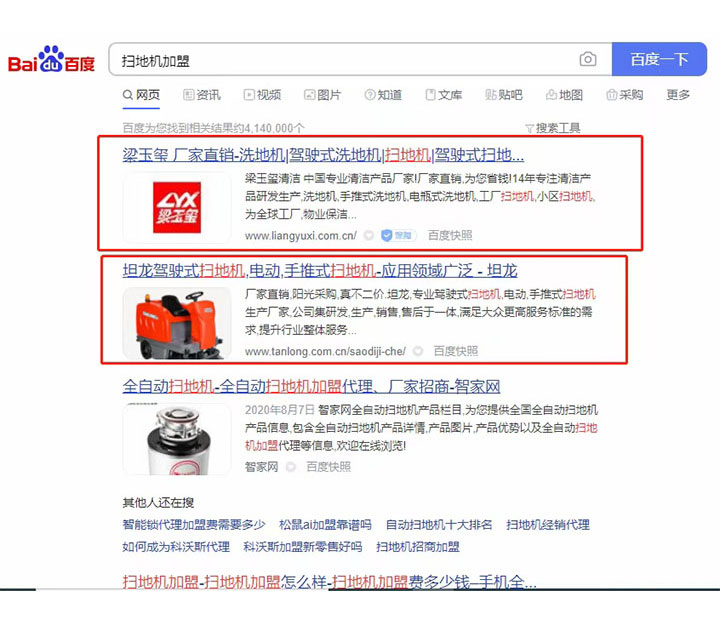Open 百度快照 for liangyuxi result
Image resolution: width=720 pixels, height=619 pixels.
(450, 236)
